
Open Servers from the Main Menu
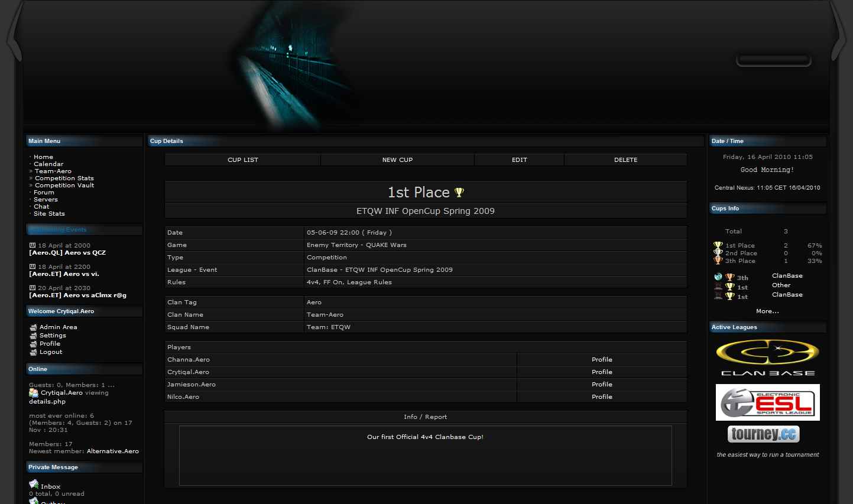click(46, 200)
